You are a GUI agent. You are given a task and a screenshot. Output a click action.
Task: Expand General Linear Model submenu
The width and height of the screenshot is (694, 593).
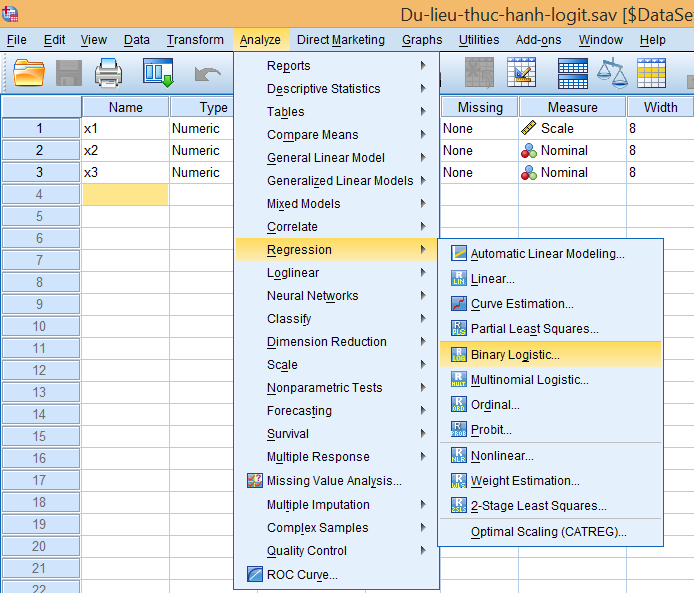337,158
